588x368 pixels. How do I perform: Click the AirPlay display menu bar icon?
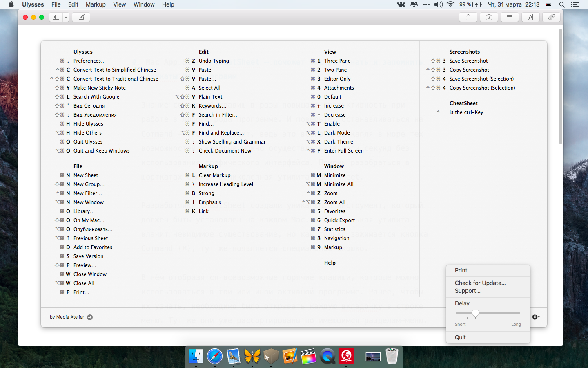pos(414,4)
